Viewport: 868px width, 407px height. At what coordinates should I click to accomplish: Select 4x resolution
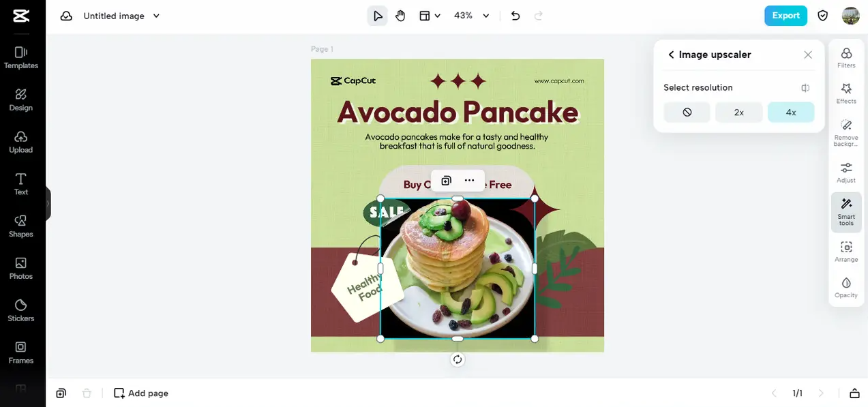pyautogui.click(x=791, y=112)
